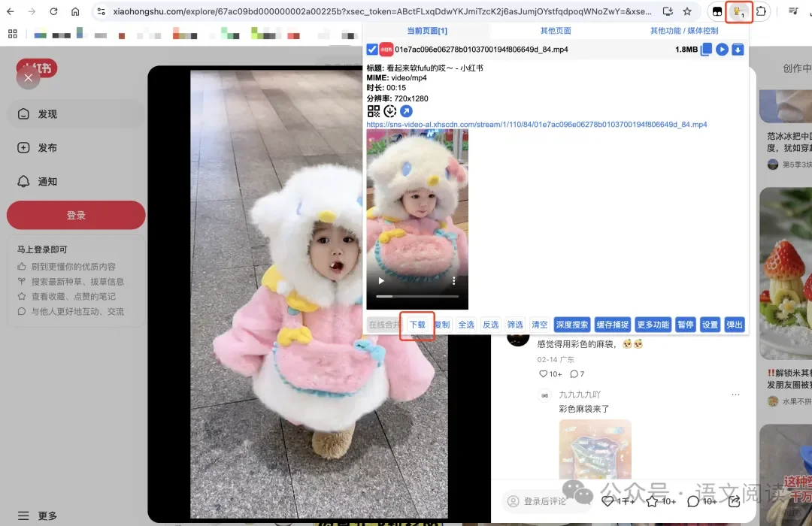This screenshot has width=812, height=526.
Task: Click the red 登录 button in the sidebar
Action: 76,215
